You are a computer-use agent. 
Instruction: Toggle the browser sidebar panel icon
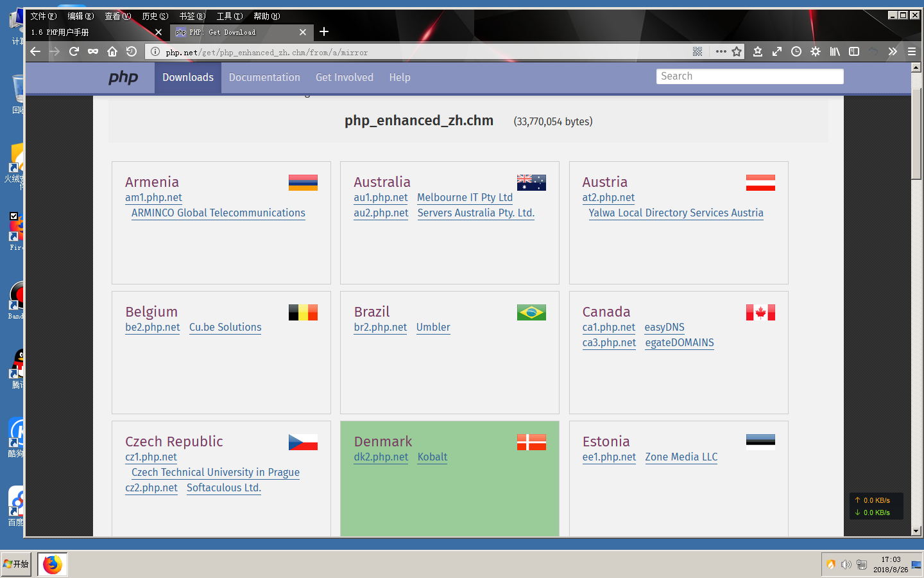(x=854, y=51)
